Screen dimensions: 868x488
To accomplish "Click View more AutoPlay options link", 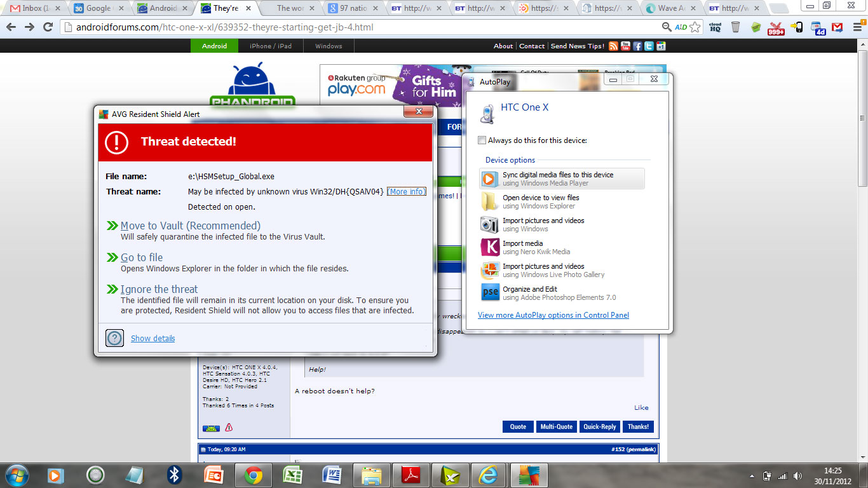I will coord(553,315).
